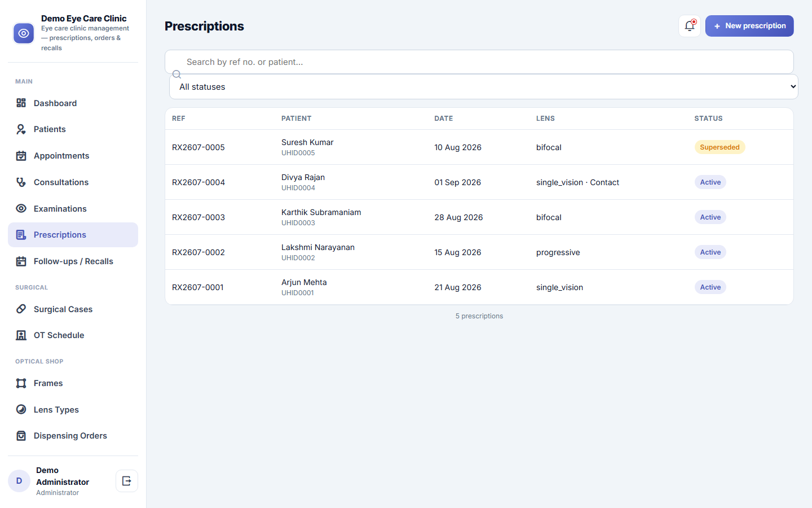Focus the prescription search field
Screen dimensions: 812x508
[x=479, y=62]
